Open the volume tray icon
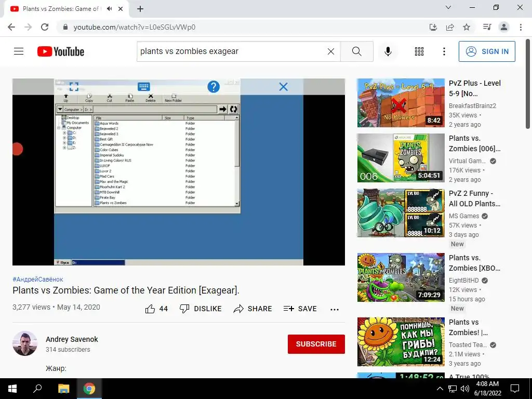The width and height of the screenshot is (532, 399). pyautogui.click(x=465, y=389)
